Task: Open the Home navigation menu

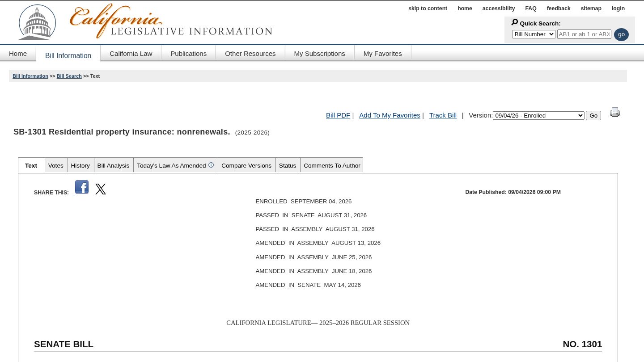Action: pyautogui.click(x=18, y=54)
